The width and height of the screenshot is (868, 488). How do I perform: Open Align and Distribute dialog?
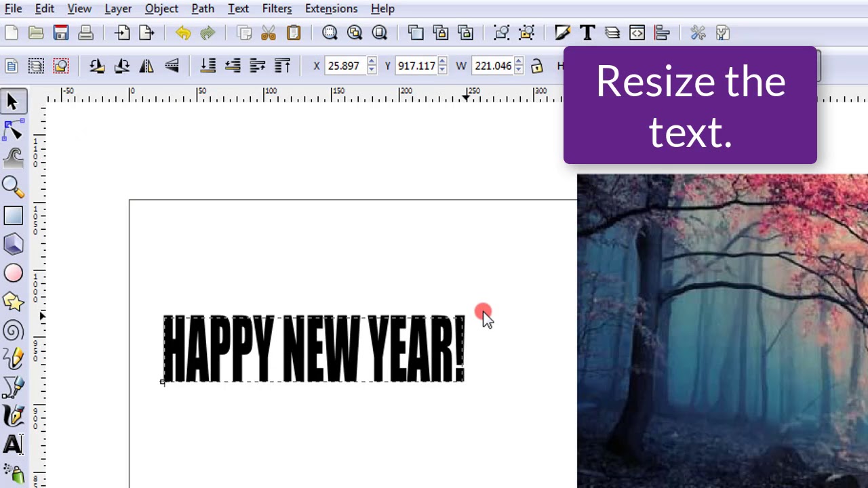tap(662, 33)
